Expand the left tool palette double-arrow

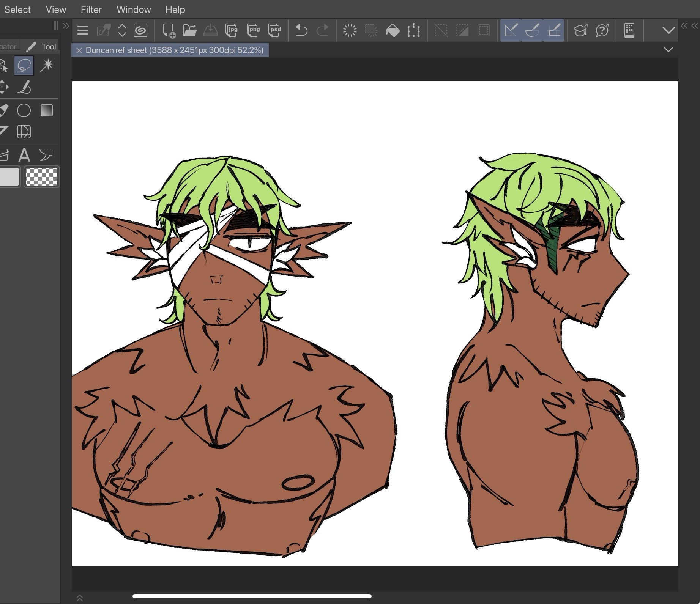pyautogui.click(x=66, y=26)
